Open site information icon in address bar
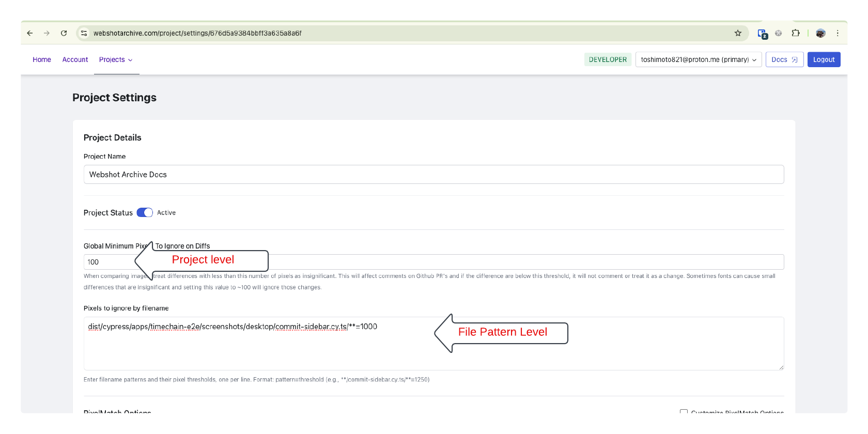This screenshot has width=868, height=434. click(x=84, y=33)
